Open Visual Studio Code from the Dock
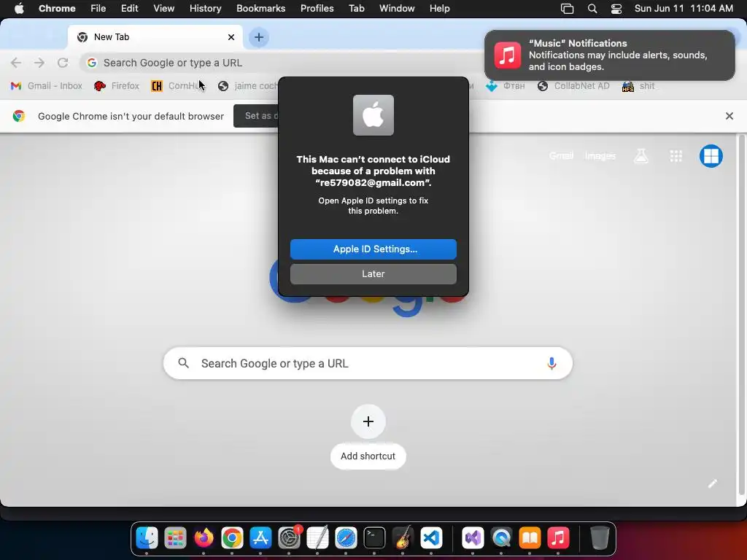The height and width of the screenshot is (560, 747). coord(432,538)
